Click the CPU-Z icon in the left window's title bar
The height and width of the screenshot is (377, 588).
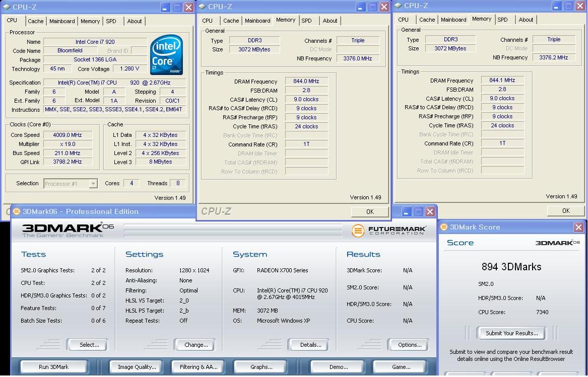point(7,7)
